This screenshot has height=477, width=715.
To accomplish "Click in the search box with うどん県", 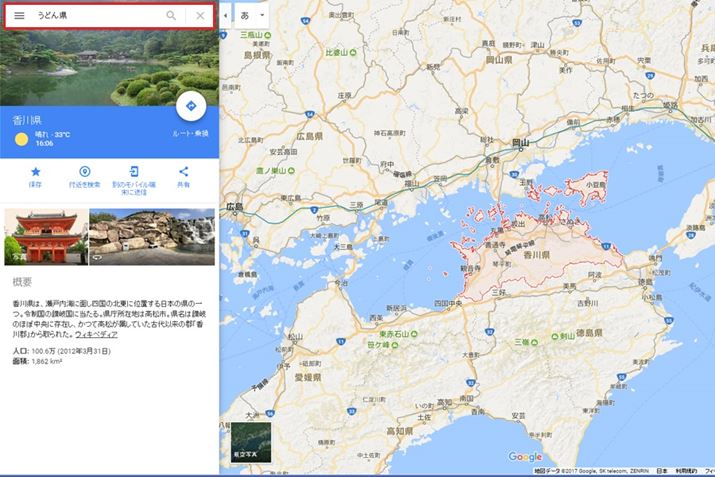I will point(95,16).
